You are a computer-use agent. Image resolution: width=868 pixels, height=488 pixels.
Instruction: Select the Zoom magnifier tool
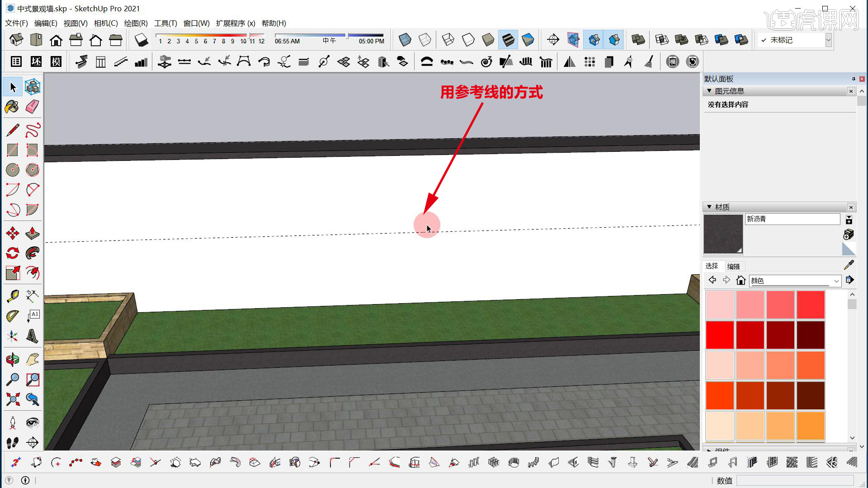(x=13, y=380)
